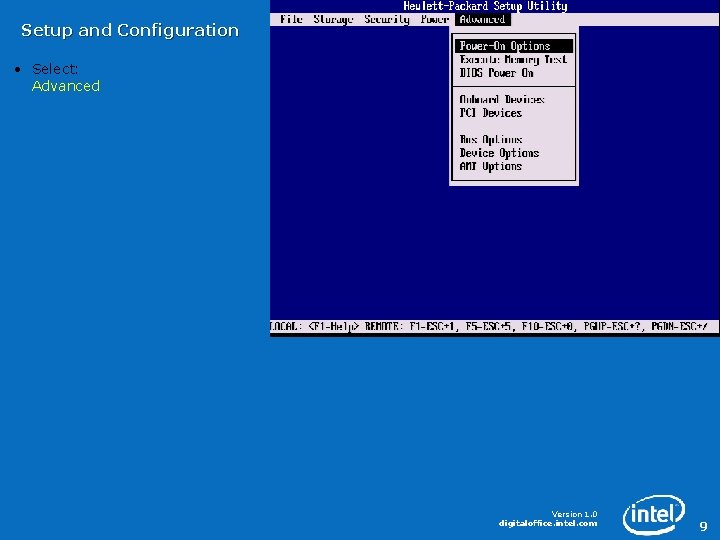Viewport: 720px width, 540px height.
Task: Click the Intel logo
Action: pos(654,514)
